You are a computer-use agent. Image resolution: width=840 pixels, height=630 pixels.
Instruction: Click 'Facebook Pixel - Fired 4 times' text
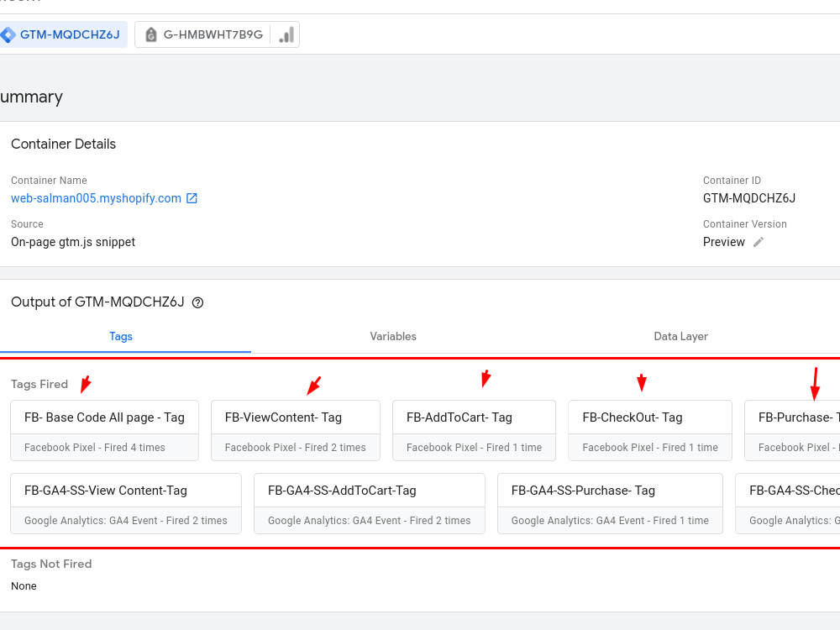[95, 448]
